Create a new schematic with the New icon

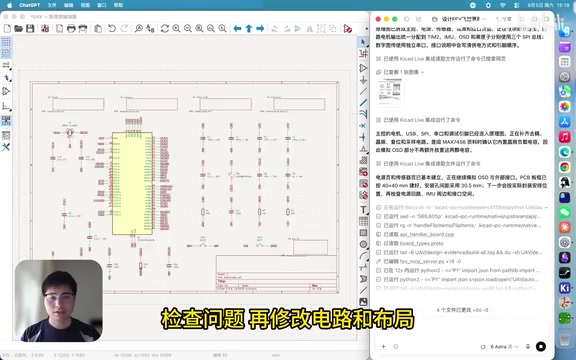coord(7,28)
